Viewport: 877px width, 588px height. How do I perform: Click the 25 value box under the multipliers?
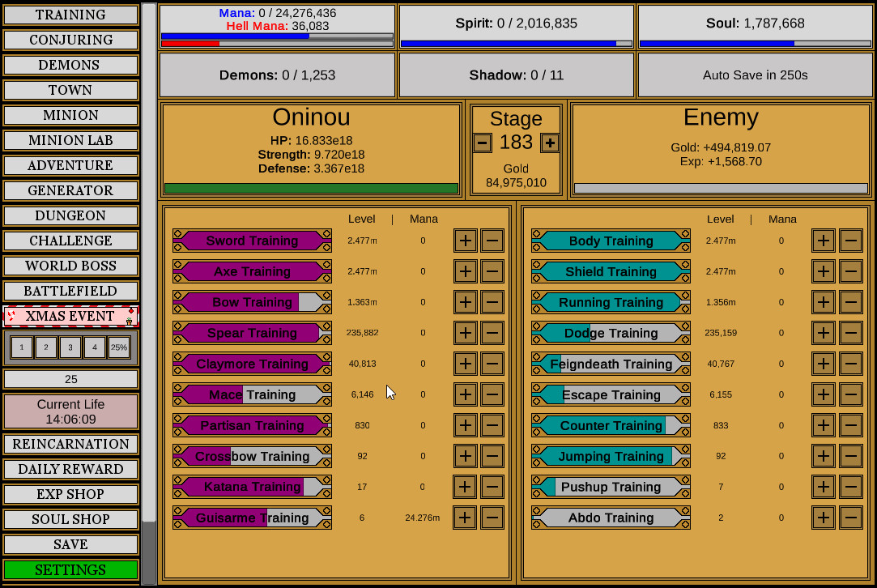(x=70, y=379)
